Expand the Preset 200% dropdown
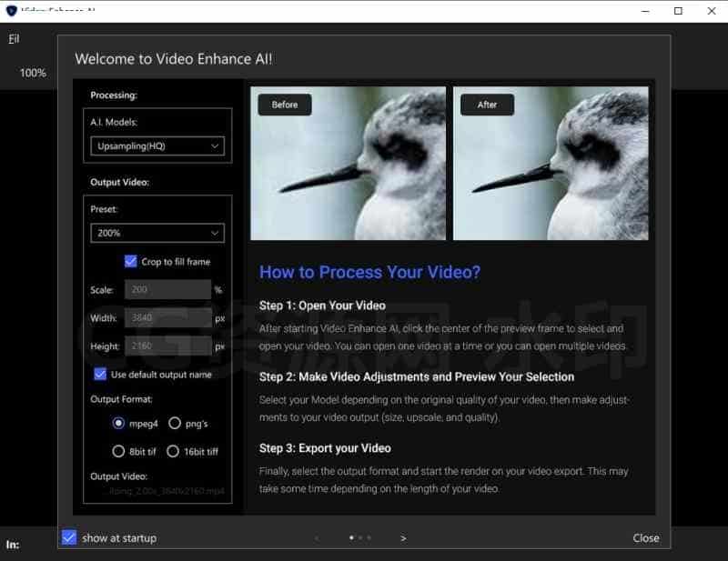728x561 pixels. [157, 233]
